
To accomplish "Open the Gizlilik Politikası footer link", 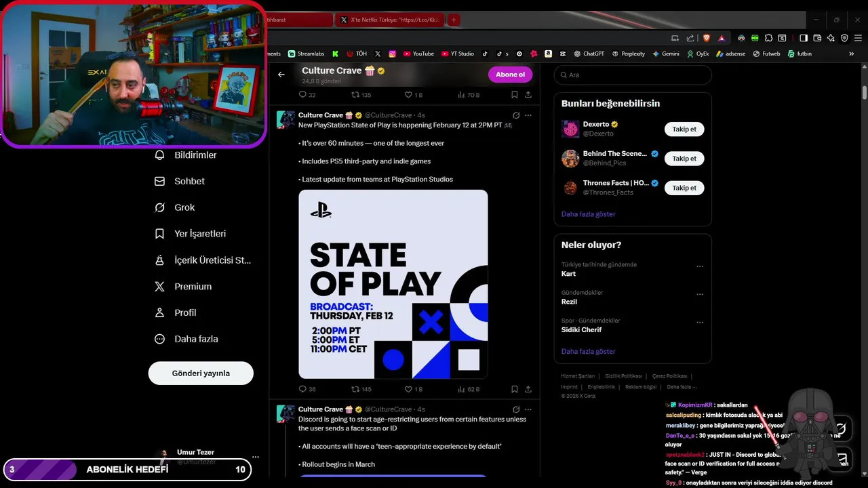I will pyautogui.click(x=623, y=376).
